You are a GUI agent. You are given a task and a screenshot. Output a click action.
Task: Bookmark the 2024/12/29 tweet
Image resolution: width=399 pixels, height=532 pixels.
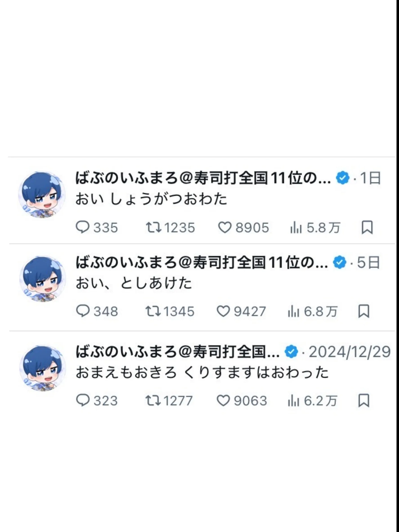click(364, 400)
